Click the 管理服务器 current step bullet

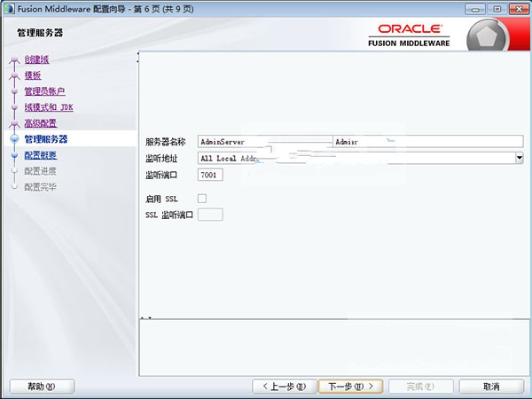(14, 139)
